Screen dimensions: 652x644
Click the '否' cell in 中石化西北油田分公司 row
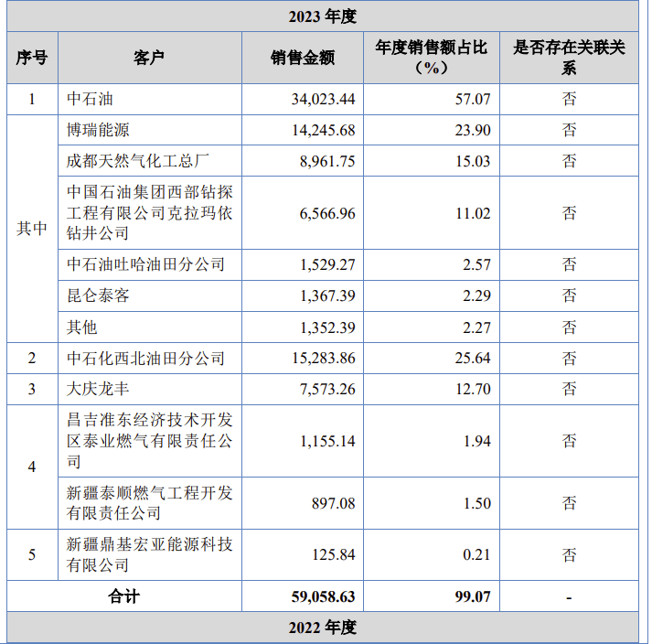point(570,359)
